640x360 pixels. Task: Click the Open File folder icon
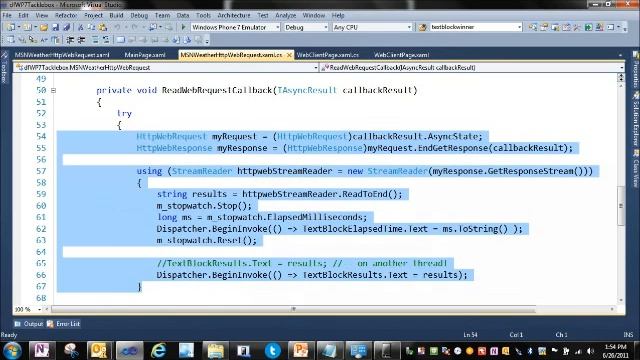(44, 27)
